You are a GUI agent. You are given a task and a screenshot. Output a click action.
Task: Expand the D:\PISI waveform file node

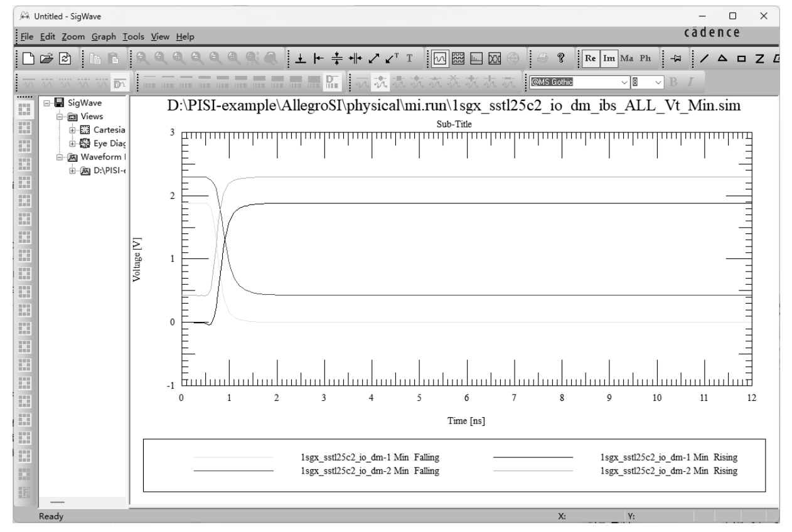click(73, 172)
